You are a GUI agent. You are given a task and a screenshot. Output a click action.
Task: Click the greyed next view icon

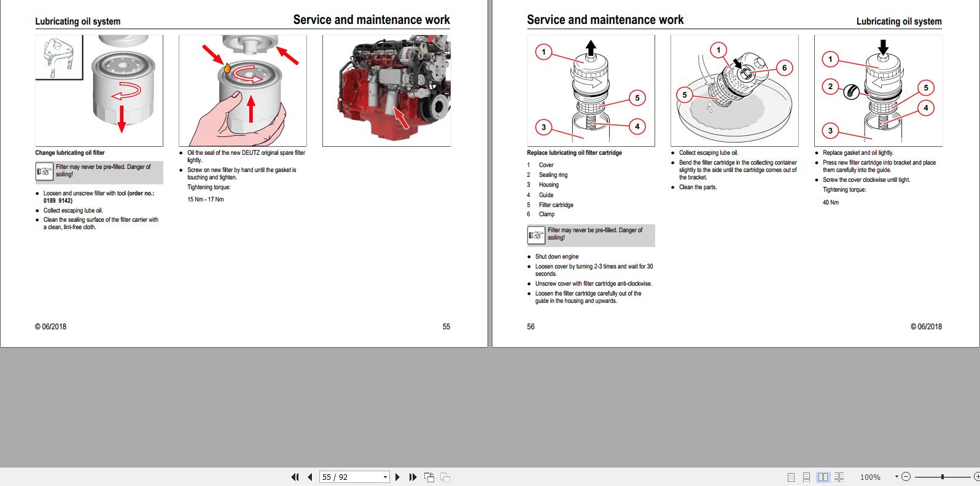tap(445, 477)
